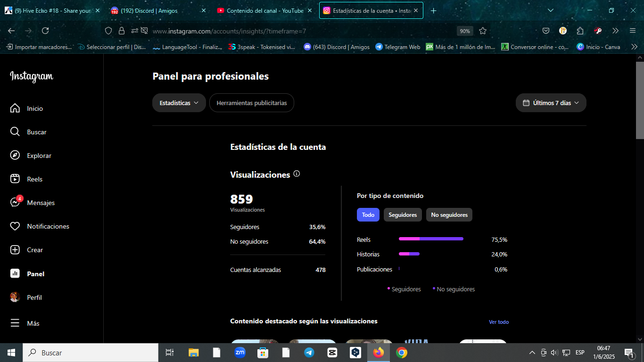Open Mensajes with 4 unread badge
This screenshot has height=362, width=644.
point(16,202)
